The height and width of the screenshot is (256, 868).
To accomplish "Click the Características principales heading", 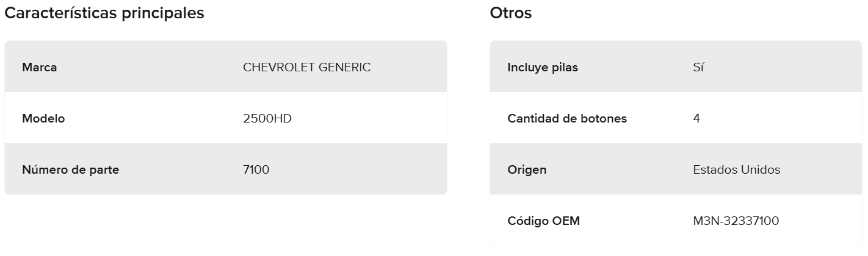I will pos(104,13).
